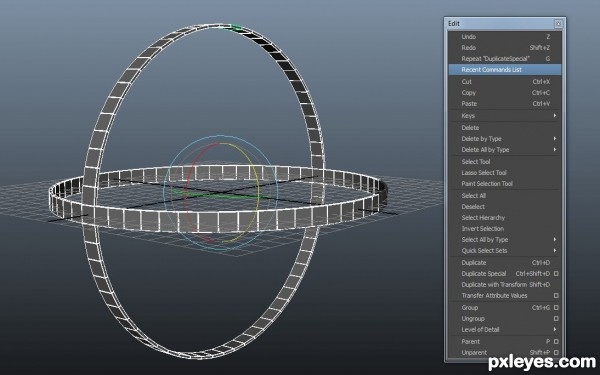Select Paste from the Edit menu

(x=505, y=104)
